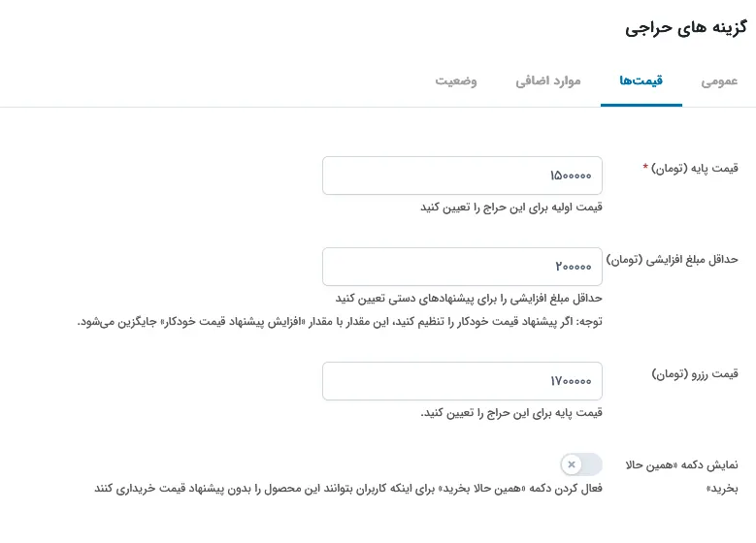This screenshot has height=543, width=756.
Task: Click the help text قیمت اولیه برای این حراج
Action: coord(511,208)
